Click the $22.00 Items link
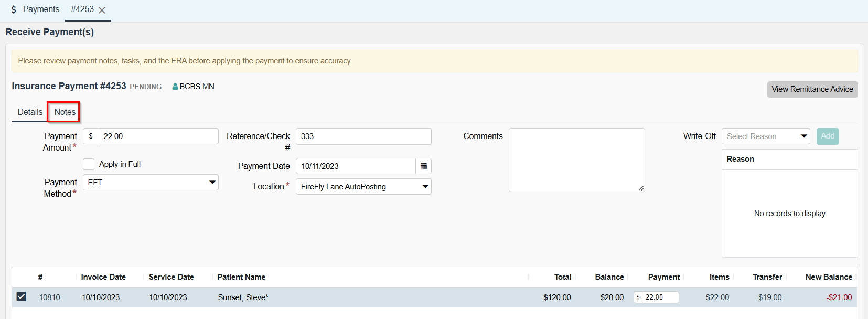This screenshot has height=319, width=868. tap(717, 297)
